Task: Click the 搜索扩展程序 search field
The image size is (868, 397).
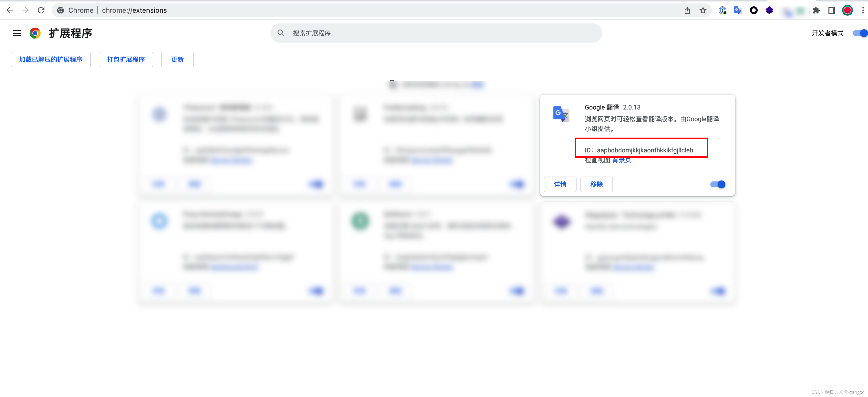Action: pos(436,33)
